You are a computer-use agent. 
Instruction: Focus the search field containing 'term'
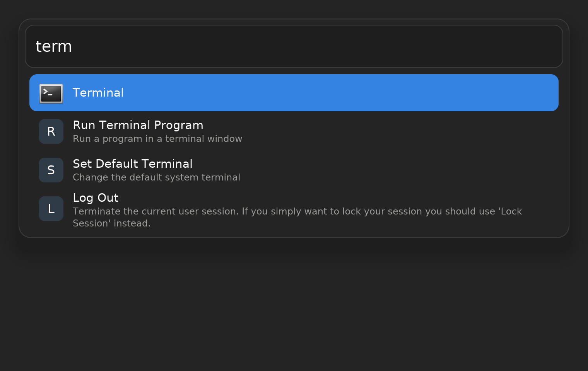click(294, 46)
